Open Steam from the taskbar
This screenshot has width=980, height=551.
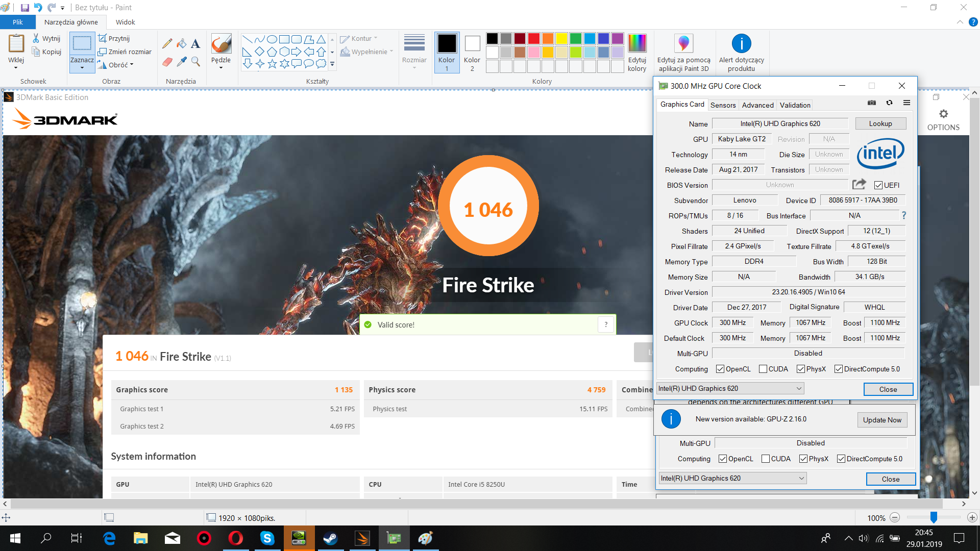[330, 538]
